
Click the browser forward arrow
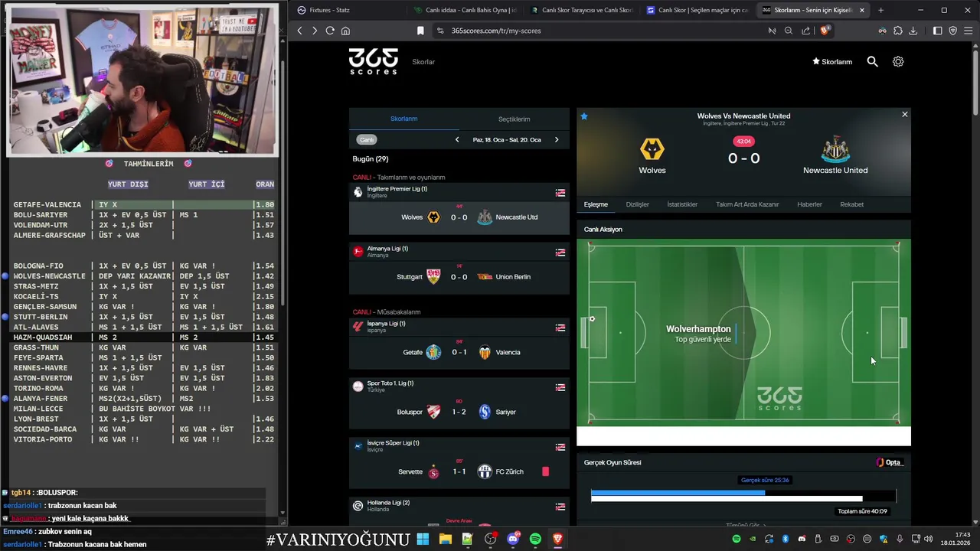315,31
